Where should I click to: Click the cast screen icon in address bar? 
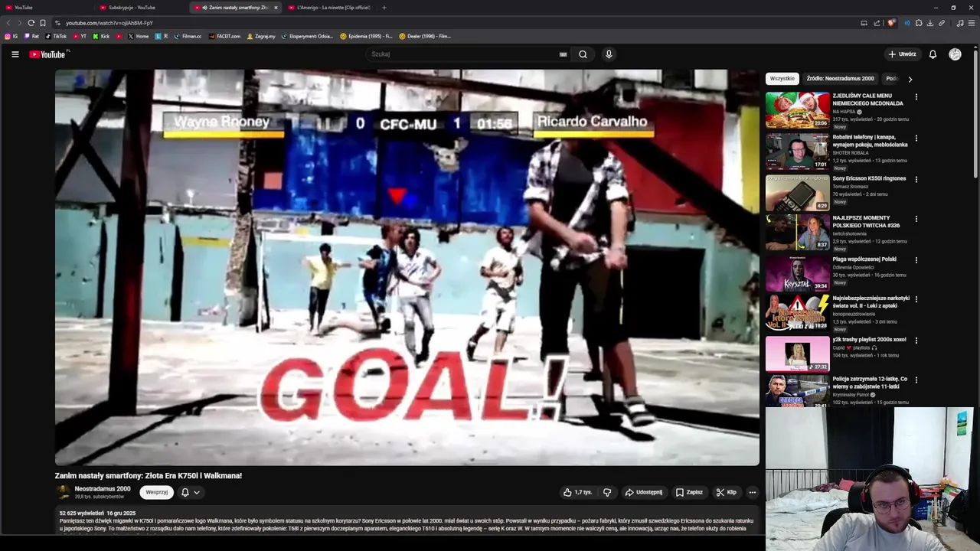[x=864, y=23]
